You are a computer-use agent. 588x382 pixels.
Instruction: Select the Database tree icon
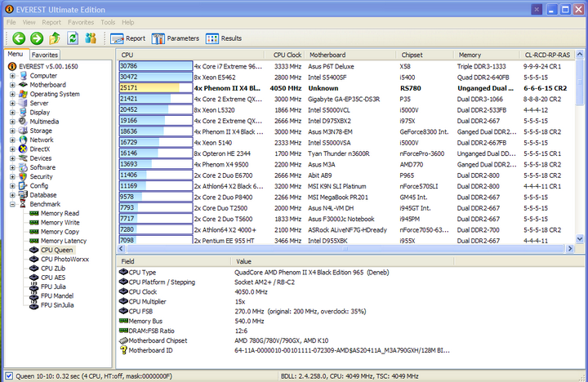(23, 195)
